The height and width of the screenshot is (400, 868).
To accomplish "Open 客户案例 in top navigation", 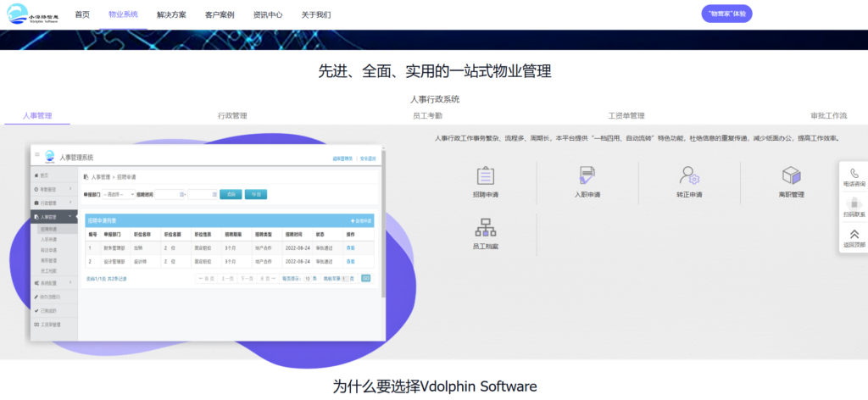I will click(x=220, y=15).
